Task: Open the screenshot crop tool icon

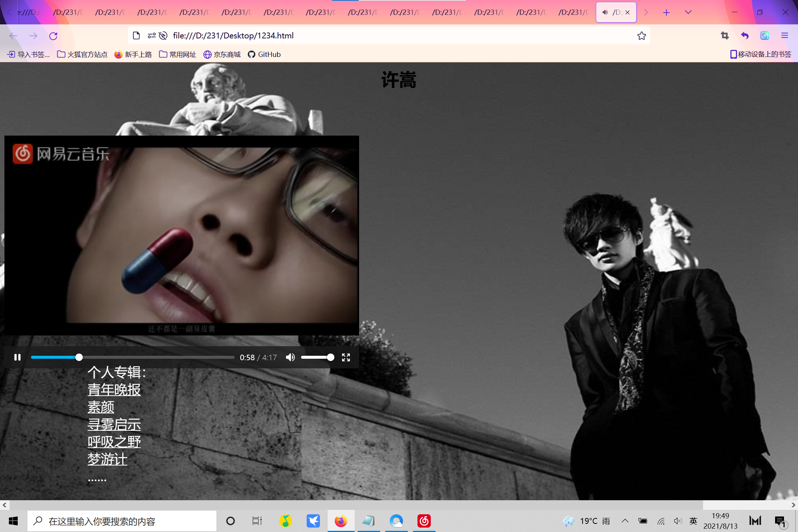Action: (724, 36)
